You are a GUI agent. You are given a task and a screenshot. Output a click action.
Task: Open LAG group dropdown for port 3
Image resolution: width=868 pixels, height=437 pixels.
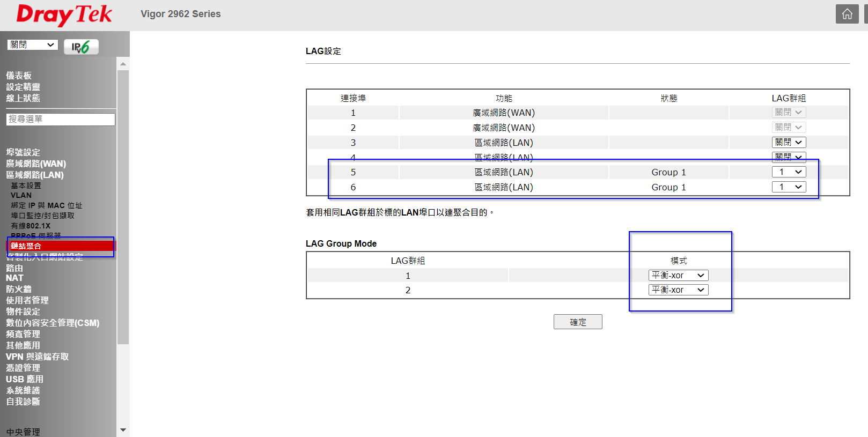(789, 142)
